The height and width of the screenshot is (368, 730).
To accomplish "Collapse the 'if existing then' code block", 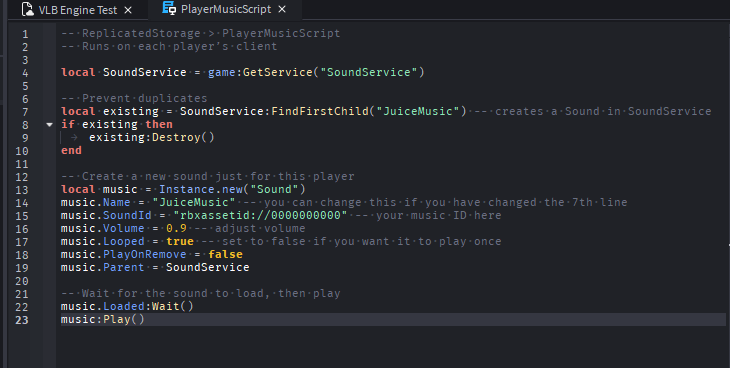I will click(x=49, y=125).
